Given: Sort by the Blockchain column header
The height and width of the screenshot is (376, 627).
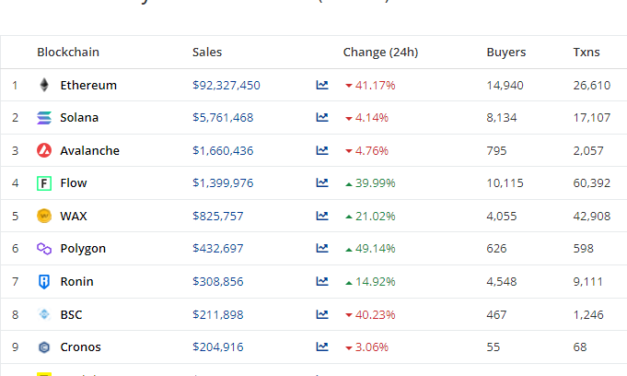Looking at the screenshot, I should click(68, 52).
